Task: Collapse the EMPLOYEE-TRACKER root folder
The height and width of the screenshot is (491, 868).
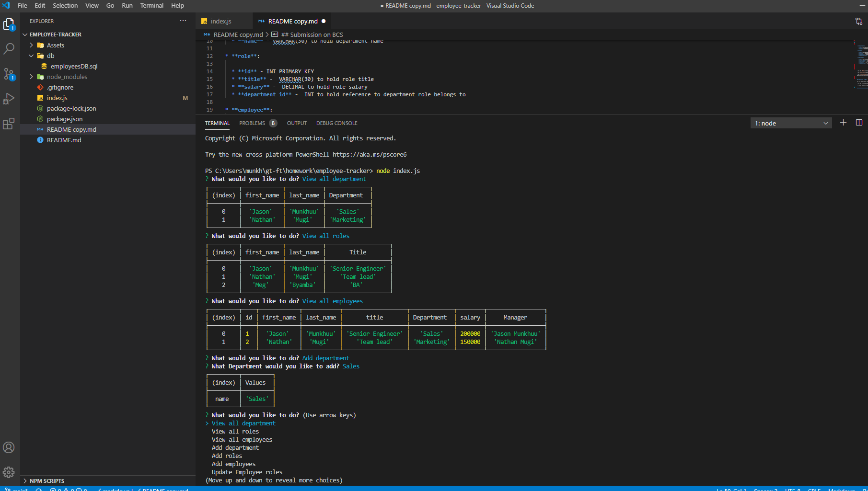Action: (x=25, y=34)
